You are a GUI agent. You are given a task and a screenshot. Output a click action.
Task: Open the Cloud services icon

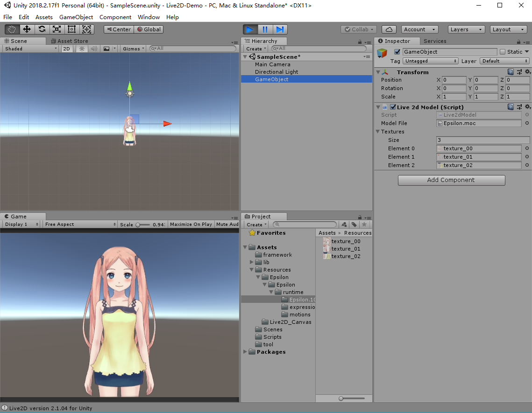389,29
